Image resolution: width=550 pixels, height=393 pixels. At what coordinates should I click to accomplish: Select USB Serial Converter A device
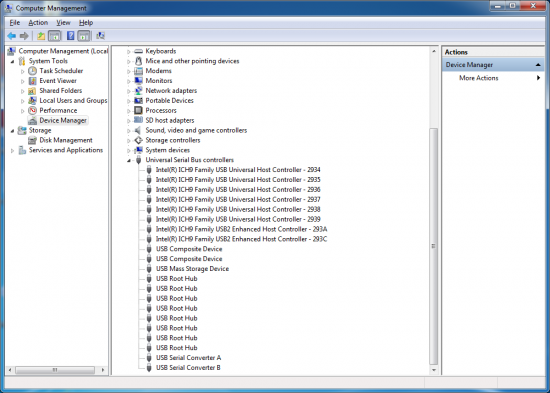pyautogui.click(x=188, y=358)
